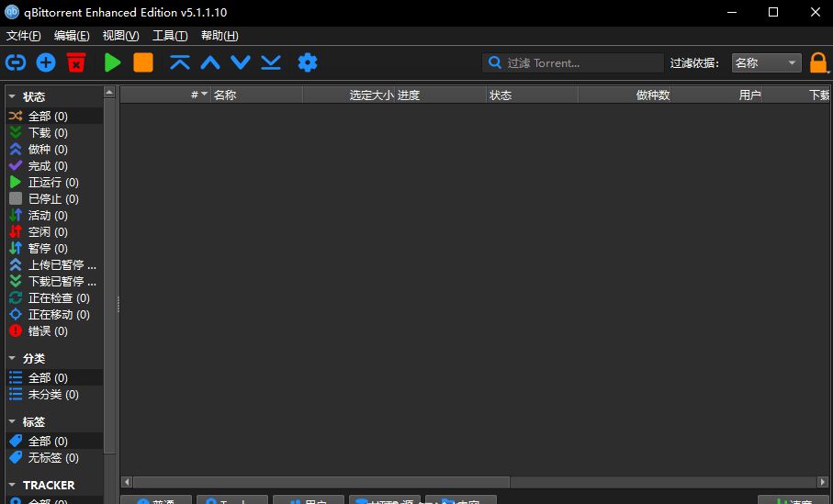Click the green start torrent icon
This screenshot has height=504, width=833.
click(112, 62)
